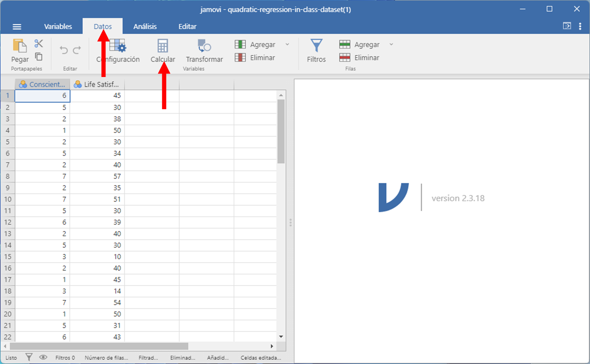The image size is (590, 364).
Task: Open the three-dot options menu
Action: point(580,26)
